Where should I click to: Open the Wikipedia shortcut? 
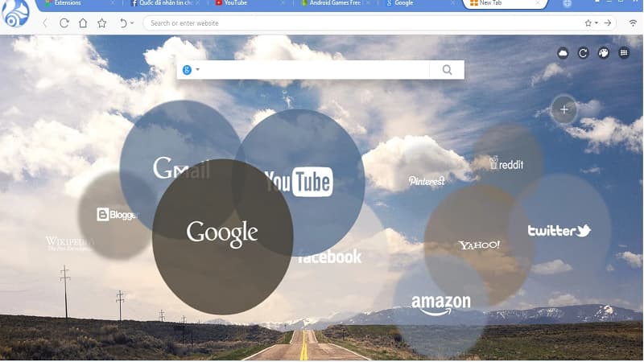pos(69,244)
